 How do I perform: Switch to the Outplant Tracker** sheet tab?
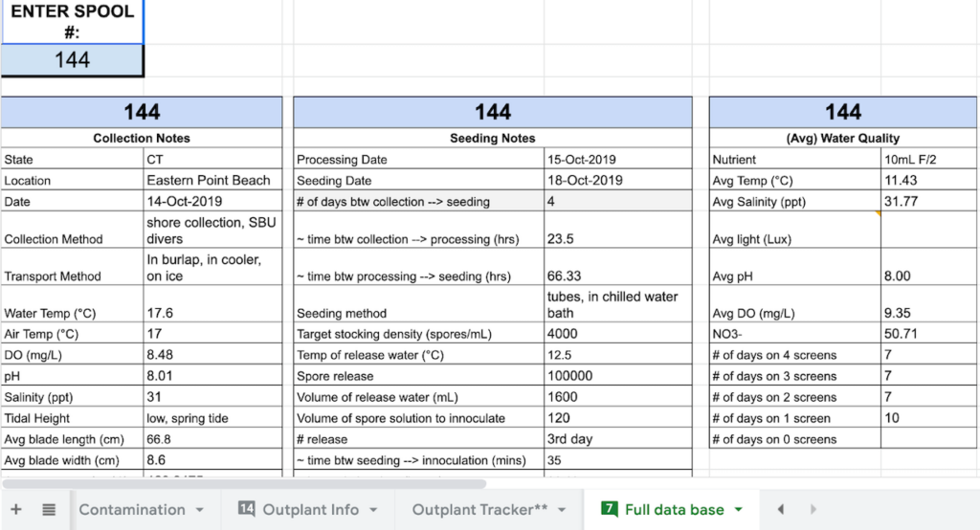pos(479,510)
